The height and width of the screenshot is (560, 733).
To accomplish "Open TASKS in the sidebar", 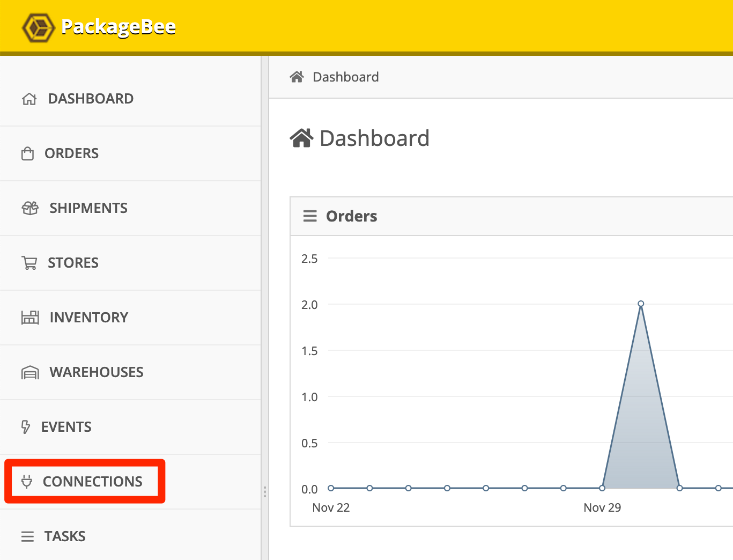I will [65, 536].
